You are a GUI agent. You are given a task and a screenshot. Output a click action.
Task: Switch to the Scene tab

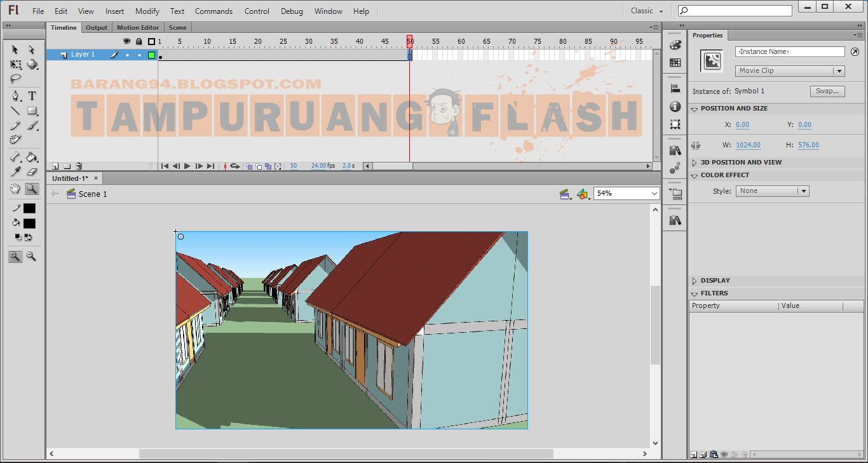pos(178,28)
